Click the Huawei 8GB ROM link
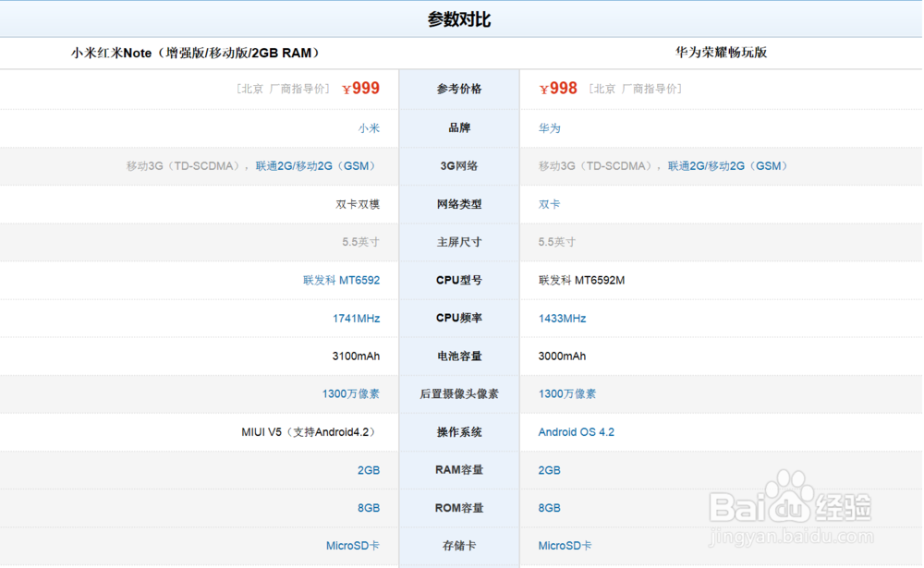This screenshot has height=568, width=924. 549,508
